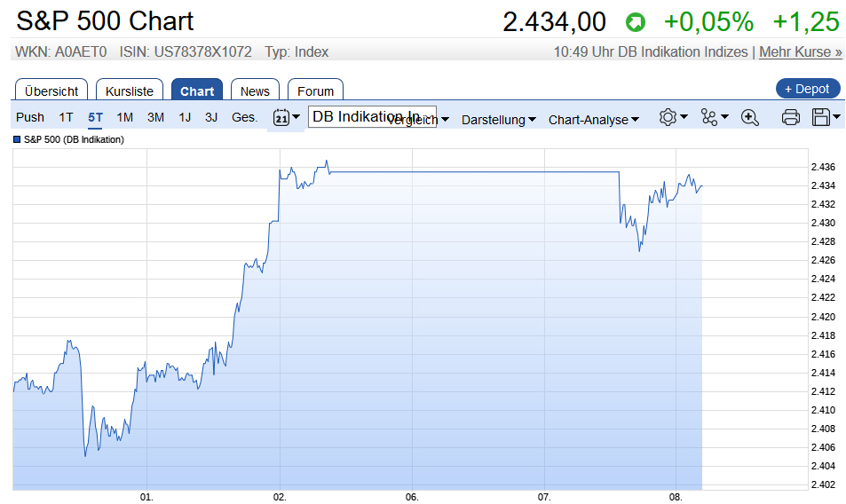
Task: Click the 06. date axis label
Action: (x=412, y=497)
